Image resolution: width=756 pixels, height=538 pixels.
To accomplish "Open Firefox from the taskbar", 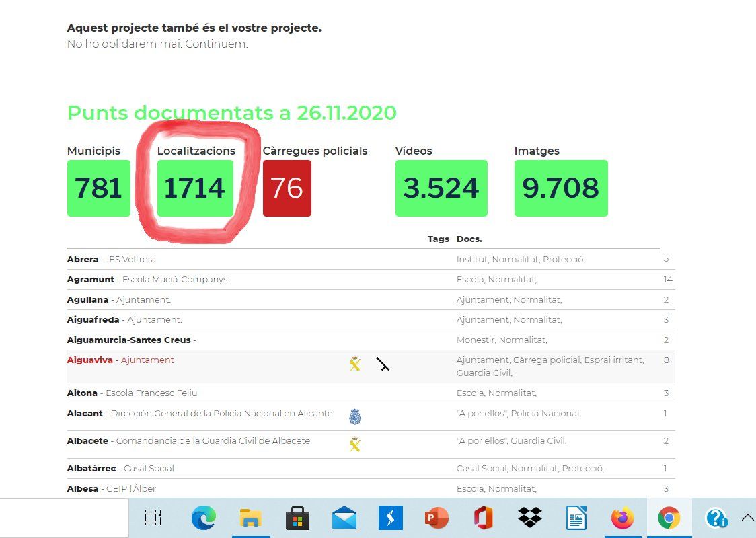I will click(622, 518).
